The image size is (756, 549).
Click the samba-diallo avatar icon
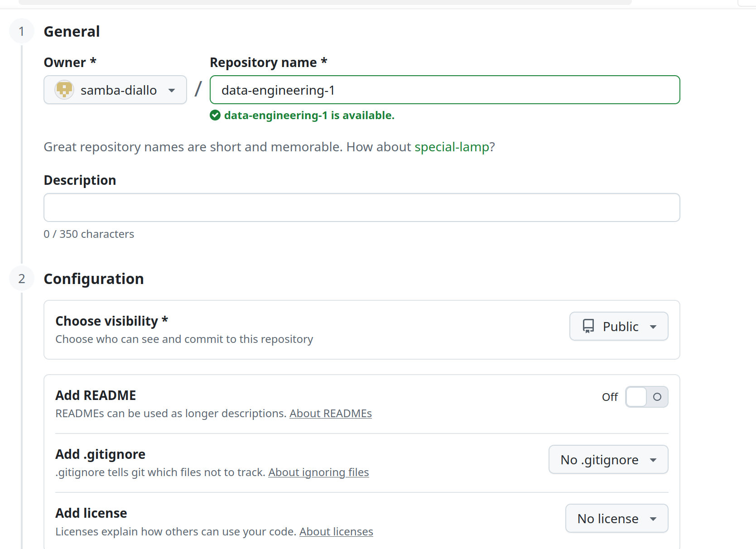(x=64, y=90)
